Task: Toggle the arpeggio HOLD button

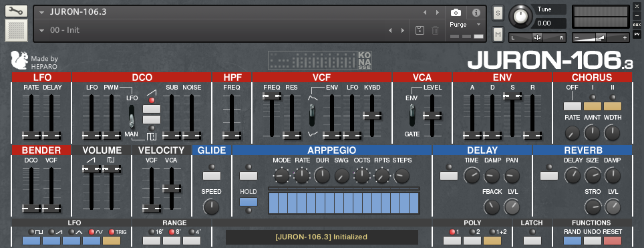Action: click(x=249, y=202)
